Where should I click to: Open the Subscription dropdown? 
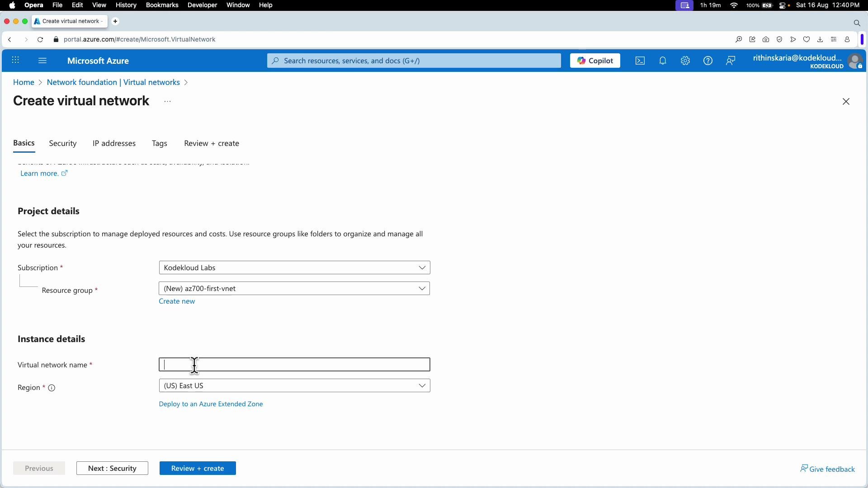pos(294,267)
